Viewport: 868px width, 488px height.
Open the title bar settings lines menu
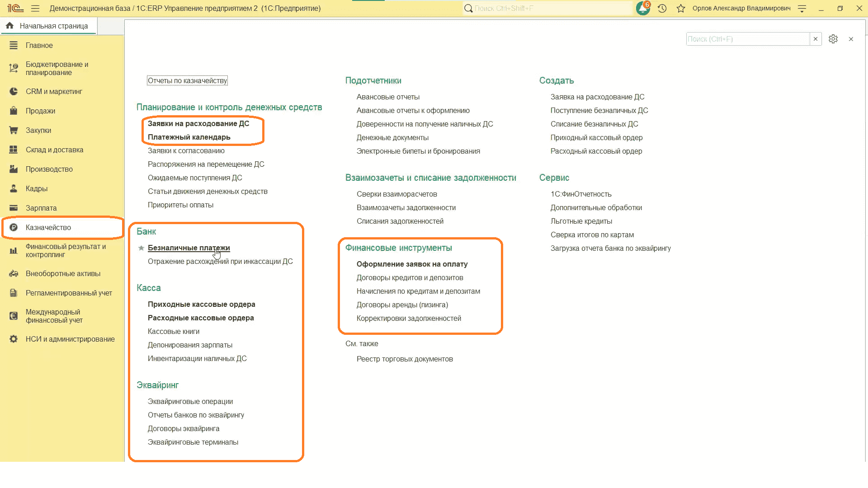click(x=802, y=8)
